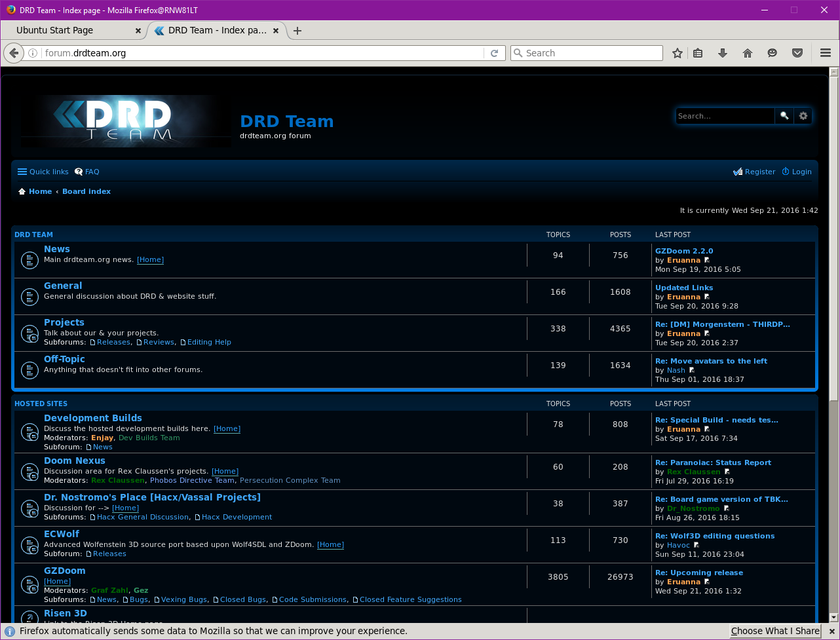Click the Login link
The height and width of the screenshot is (640, 840).
pyautogui.click(x=797, y=172)
